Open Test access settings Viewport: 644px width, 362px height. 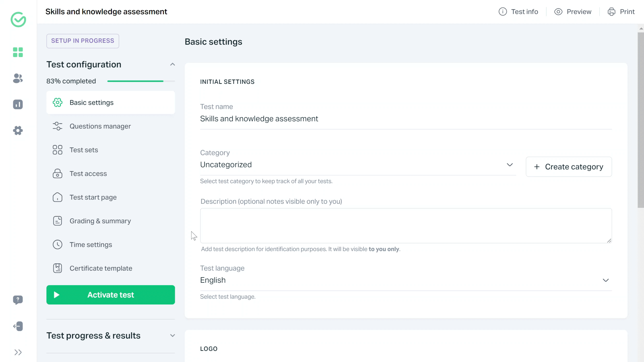point(88,173)
